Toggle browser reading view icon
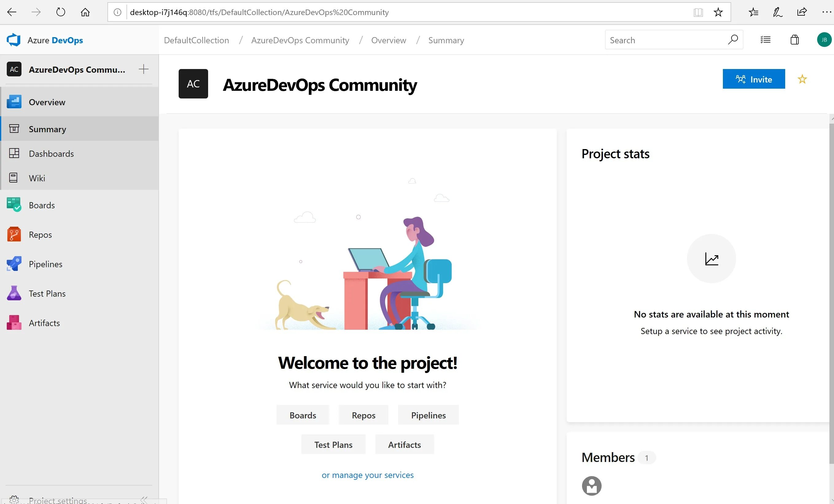 click(698, 13)
